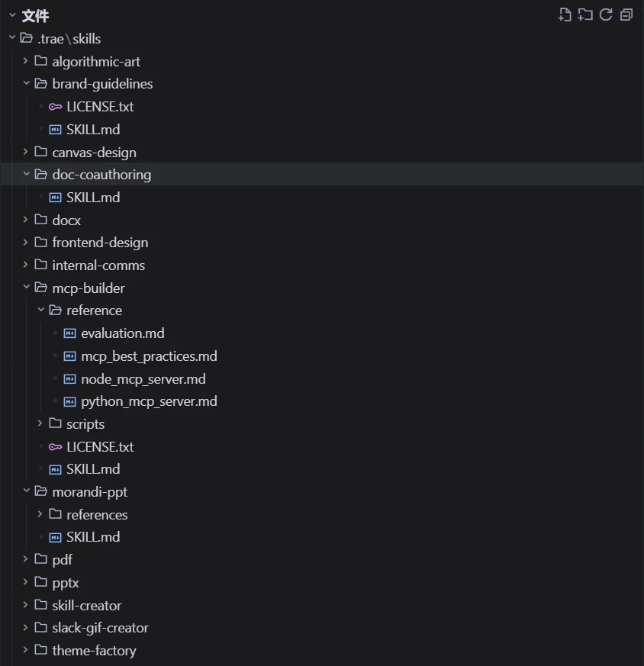The height and width of the screenshot is (666, 644).
Task: Select the slack-gif-creator folder
Action: pyautogui.click(x=98, y=627)
